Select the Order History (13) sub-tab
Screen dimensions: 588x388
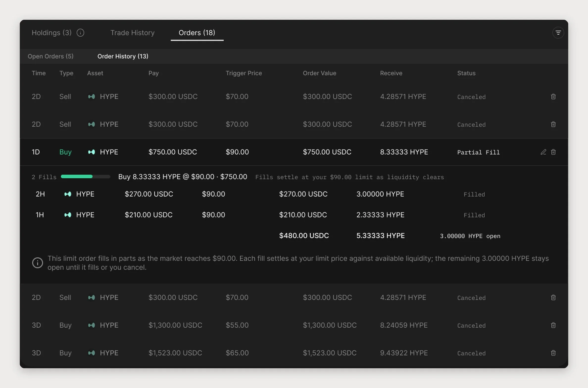[x=123, y=56]
